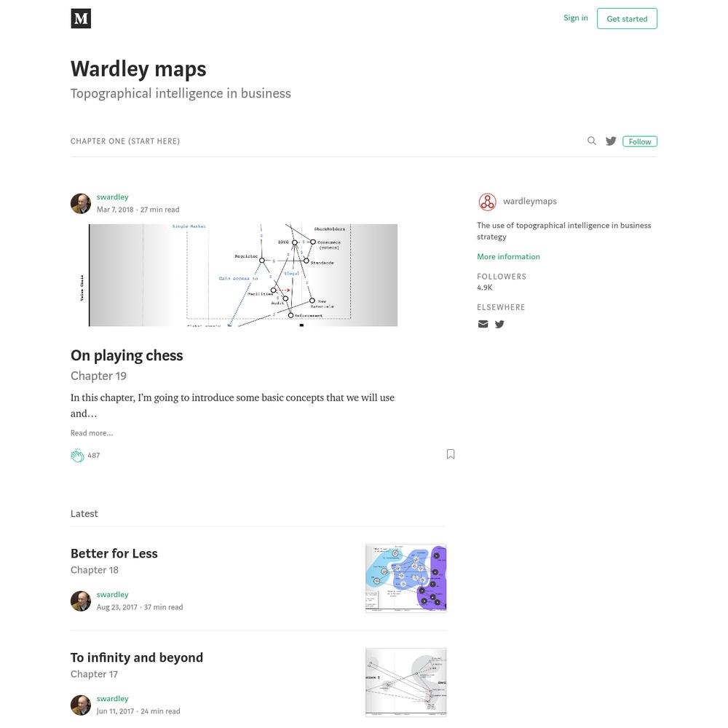Viewport: 728px width, 728px height.
Task: Open the Twitter icon under Elsewhere
Action: pos(499,324)
